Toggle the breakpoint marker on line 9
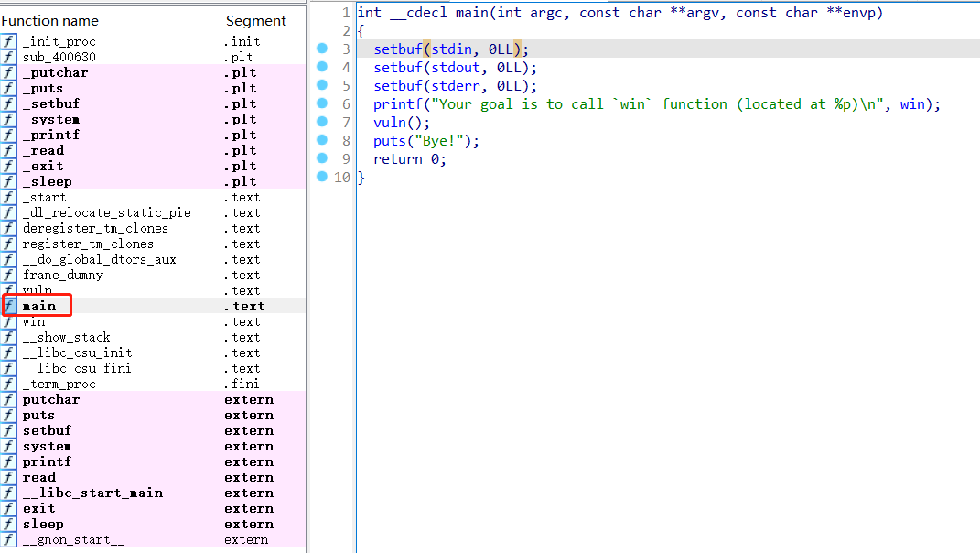Image resolution: width=980 pixels, height=553 pixels. coord(321,158)
